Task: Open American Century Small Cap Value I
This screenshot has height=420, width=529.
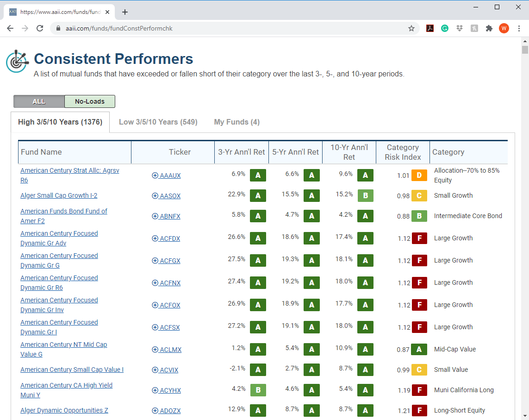Action: point(72,370)
